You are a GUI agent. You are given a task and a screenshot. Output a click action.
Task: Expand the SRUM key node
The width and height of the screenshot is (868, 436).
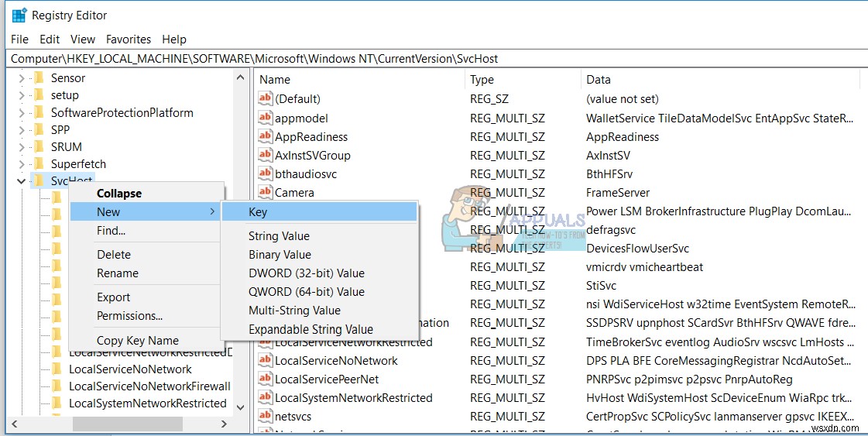(22, 147)
